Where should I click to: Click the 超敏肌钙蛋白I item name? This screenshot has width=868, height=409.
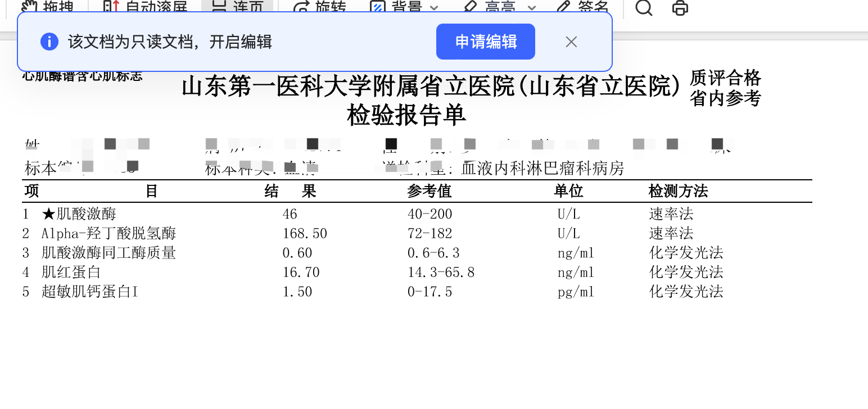[x=90, y=292]
